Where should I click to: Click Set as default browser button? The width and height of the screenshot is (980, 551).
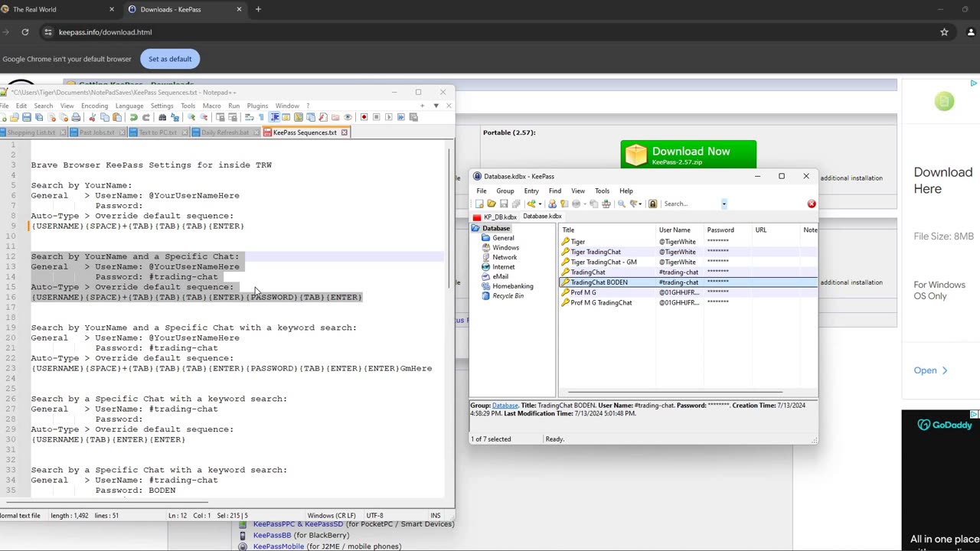[170, 59]
